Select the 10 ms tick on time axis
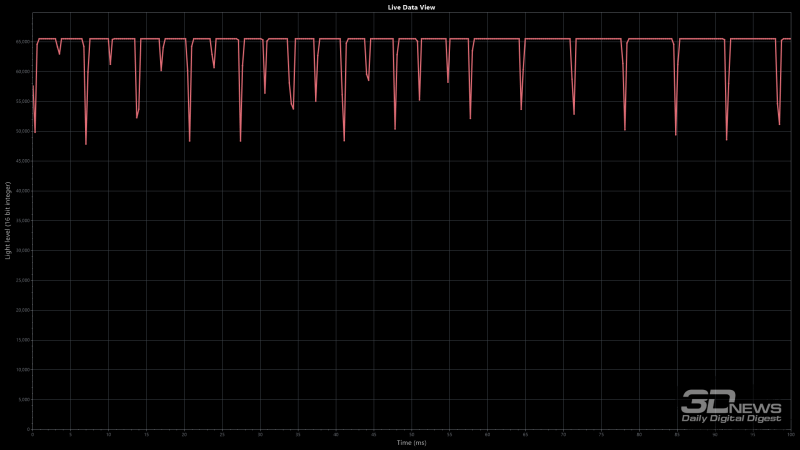The width and height of the screenshot is (800, 450). pos(109,435)
